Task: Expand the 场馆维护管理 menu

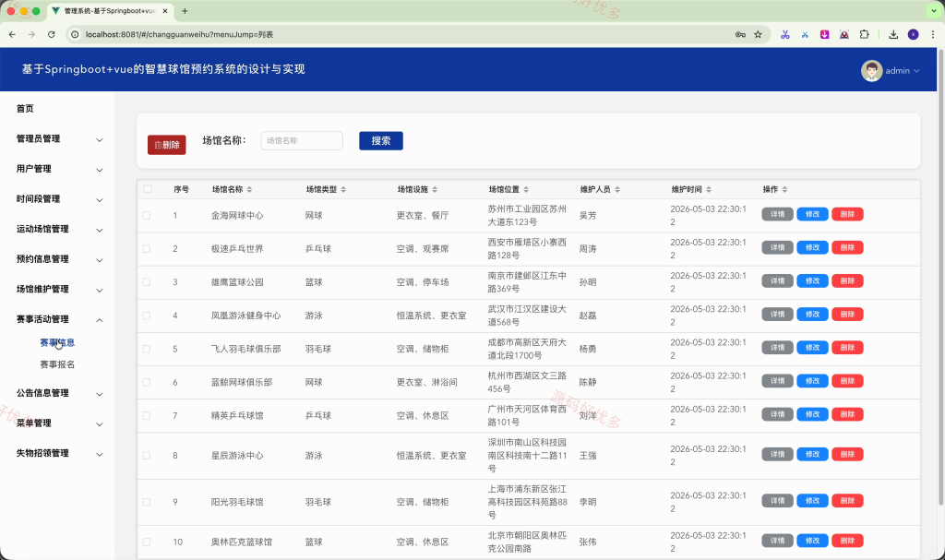Action: coord(58,290)
